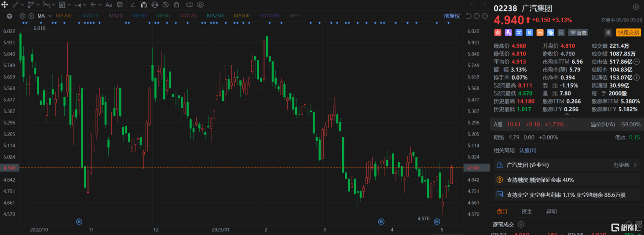Click the E earnings marker near 11
This screenshot has width=644, height=235.
(x=79, y=221)
